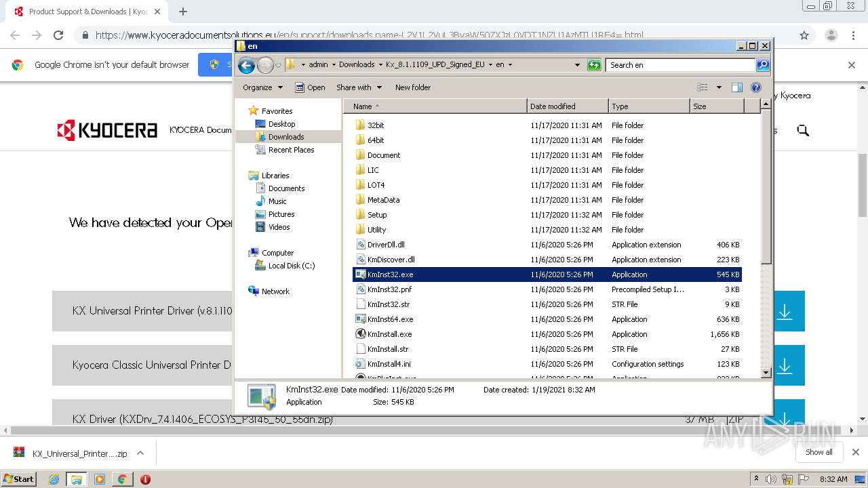Click the Explorer search magnifier icon
The width and height of the screenshot is (868, 488).
[763, 65]
